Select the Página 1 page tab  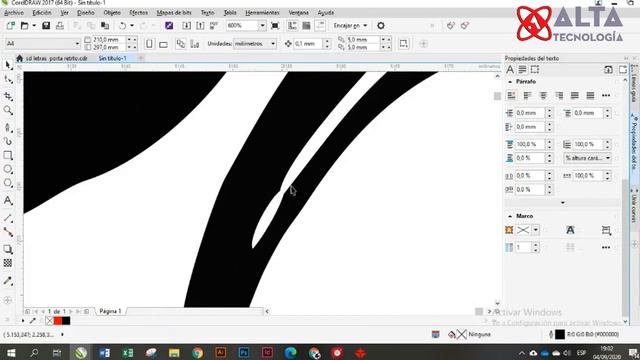tap(110, 311)
